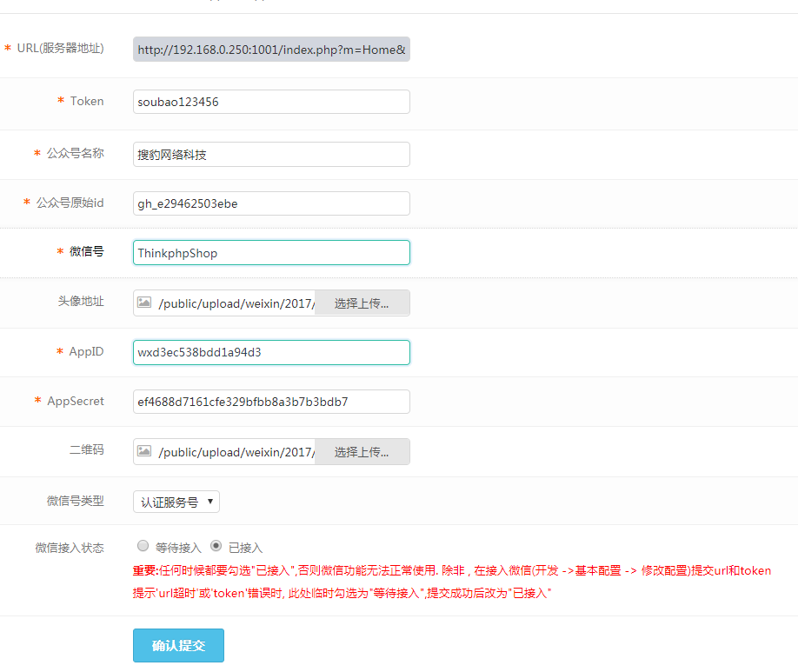This screenshot has width=798, height=672.
Task: Click the AppSecret field label
Action: click(75, 401)
